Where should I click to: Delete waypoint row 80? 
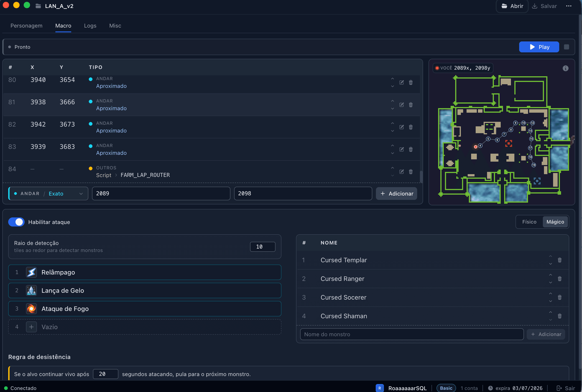tap(411, 82)
